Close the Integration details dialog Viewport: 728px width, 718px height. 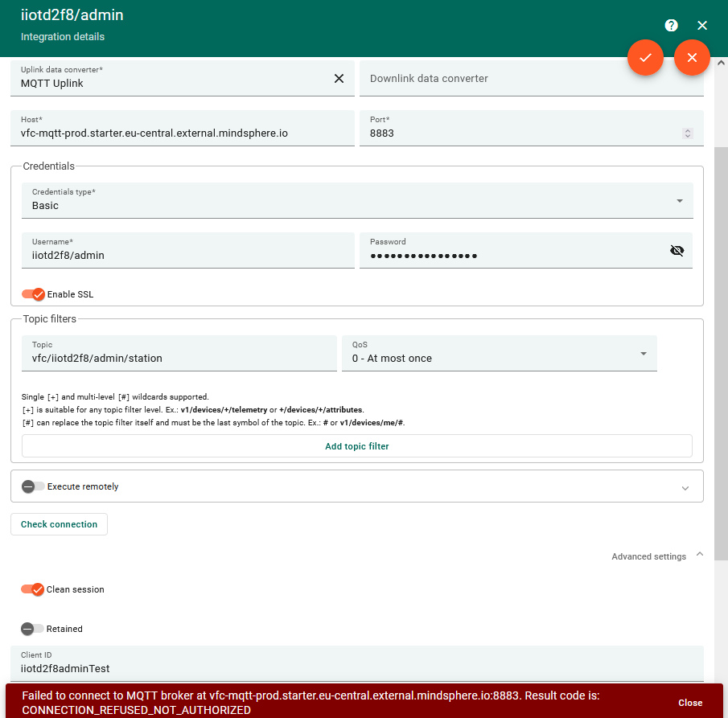pos(701,25)
